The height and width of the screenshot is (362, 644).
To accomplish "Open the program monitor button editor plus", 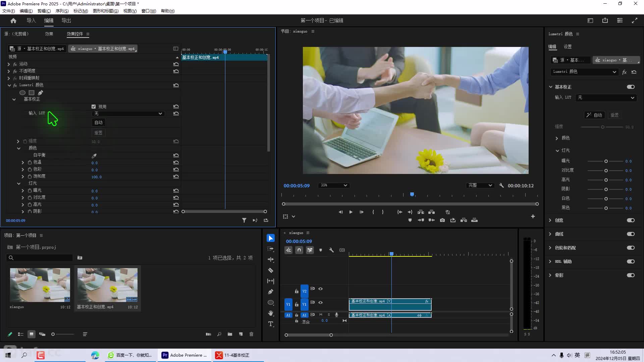I will [533, 217].
